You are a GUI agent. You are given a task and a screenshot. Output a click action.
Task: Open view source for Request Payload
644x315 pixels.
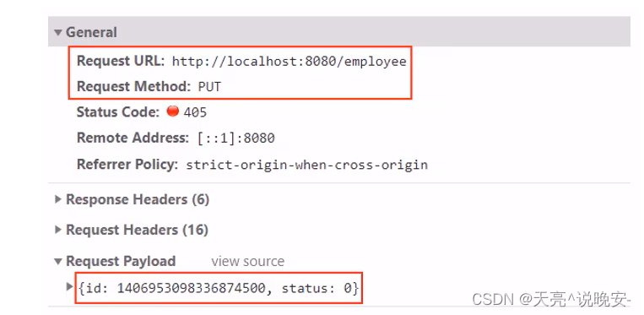pos(247,261)
